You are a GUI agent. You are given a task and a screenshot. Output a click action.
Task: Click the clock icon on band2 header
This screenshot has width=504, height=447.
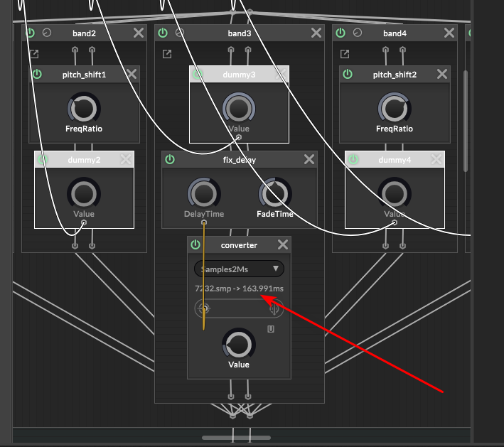tap(47, 33)
